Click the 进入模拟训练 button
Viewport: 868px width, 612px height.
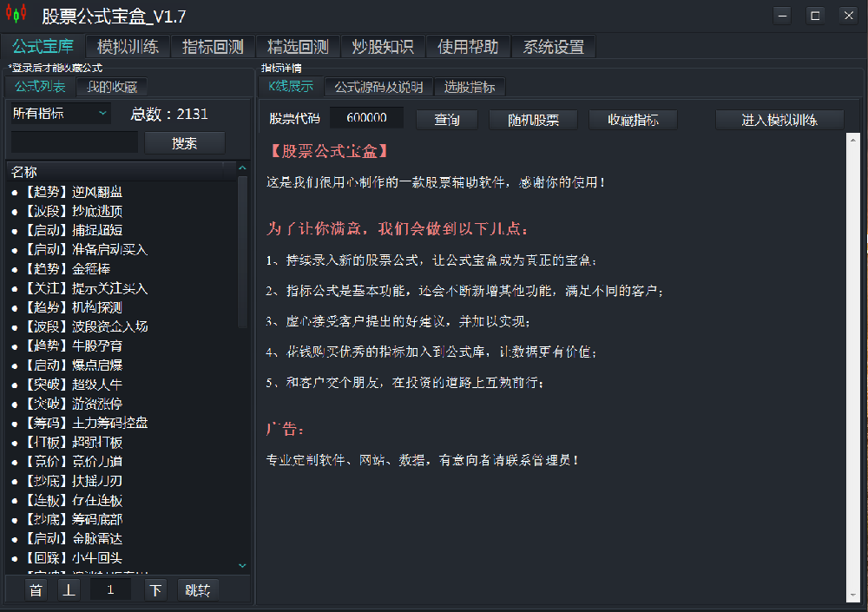(779, 119)
